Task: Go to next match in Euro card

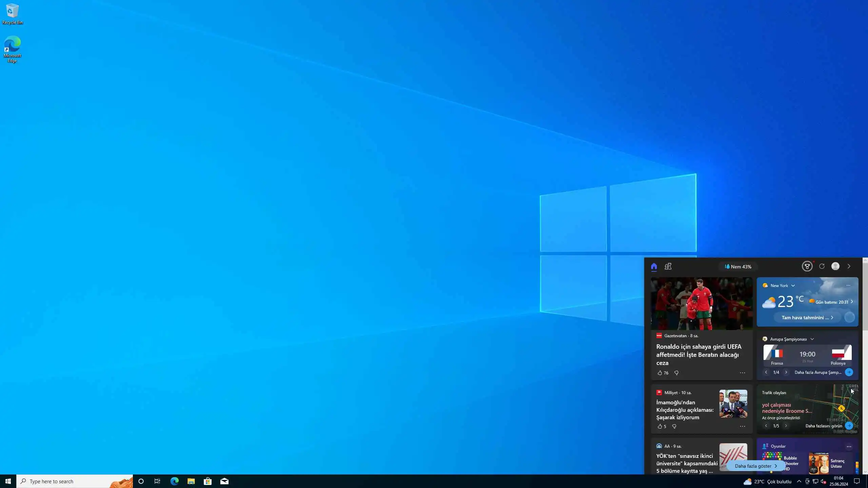Action: click(786, 372)
